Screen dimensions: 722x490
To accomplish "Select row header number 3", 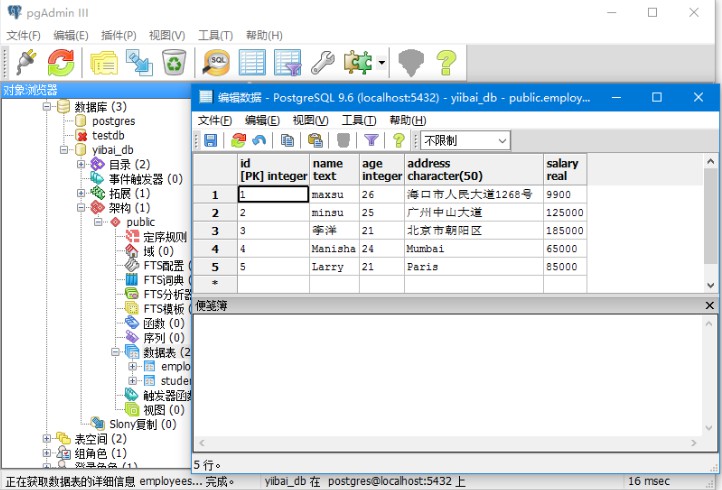I will point(215,231).
